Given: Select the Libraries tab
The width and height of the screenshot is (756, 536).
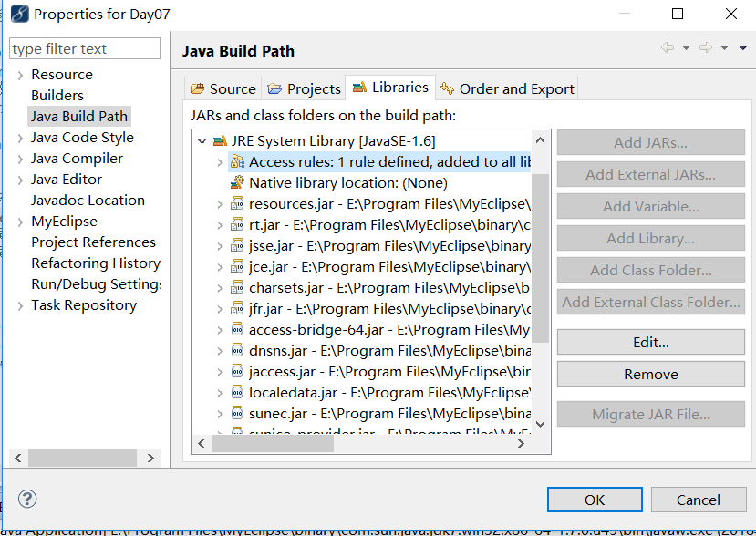Looking at the screenshot, I should pyautogui.click(x=390, y=88).
